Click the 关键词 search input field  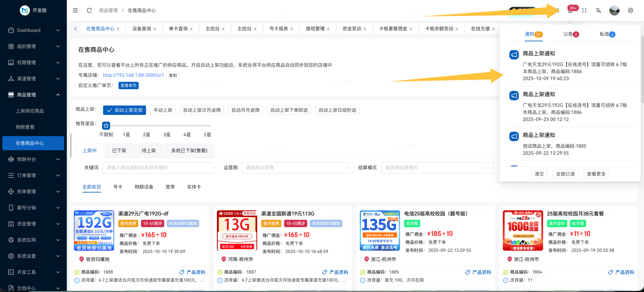tap(158, 168)
